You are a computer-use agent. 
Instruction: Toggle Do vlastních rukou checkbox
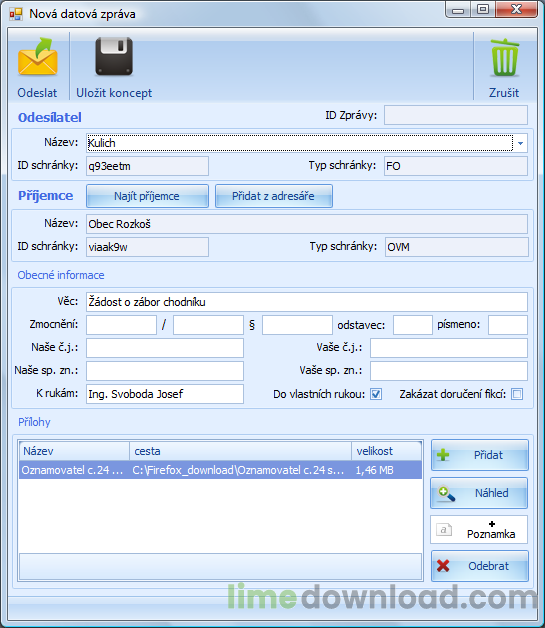tap(376, 394)
